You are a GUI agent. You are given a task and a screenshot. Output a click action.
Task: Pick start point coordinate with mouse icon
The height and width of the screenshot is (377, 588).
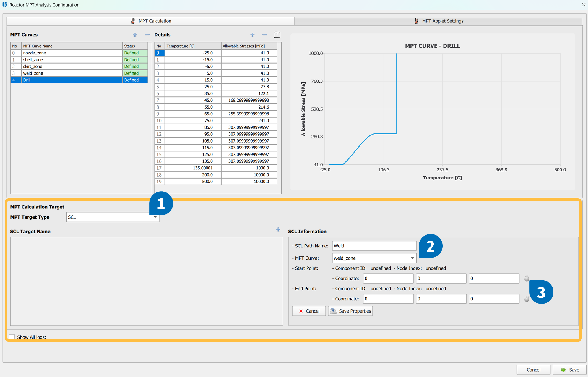(527, 279)
